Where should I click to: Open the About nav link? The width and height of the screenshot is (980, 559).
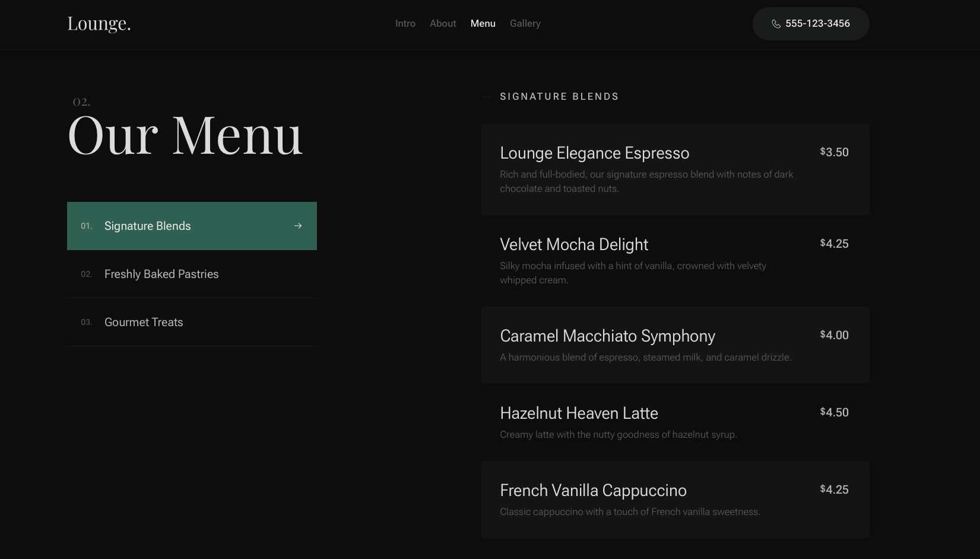pyautogui.click(x=443, y=24)
